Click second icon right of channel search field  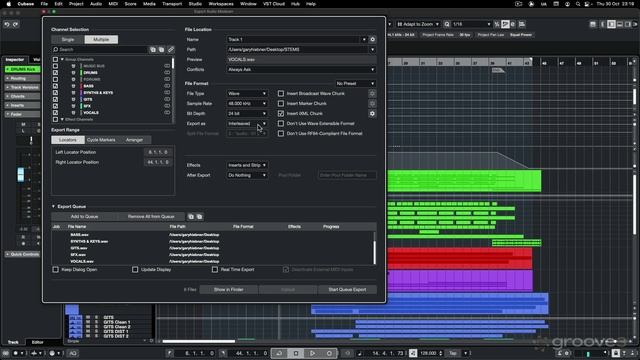[x=162, y=49]
